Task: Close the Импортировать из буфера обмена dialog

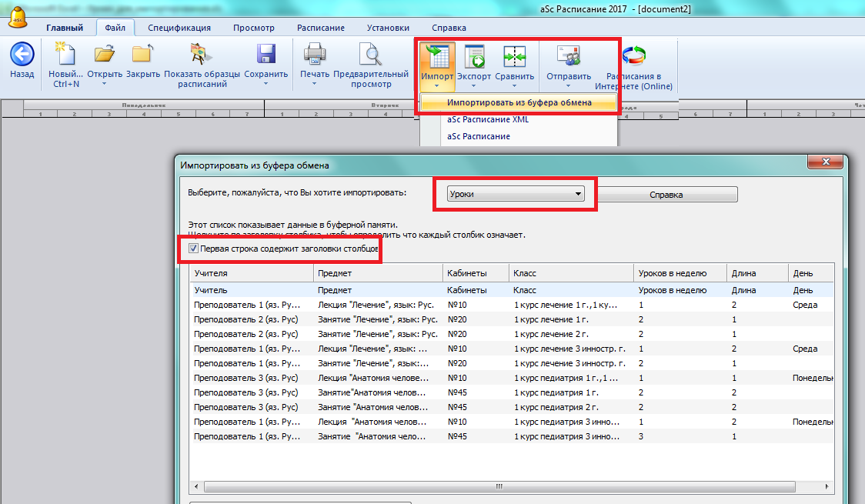Action: tap(826, 162)
